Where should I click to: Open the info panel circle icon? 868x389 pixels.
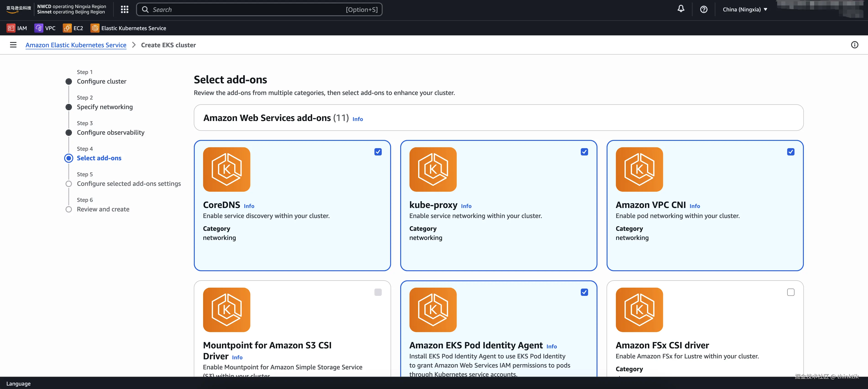point(855,45)
